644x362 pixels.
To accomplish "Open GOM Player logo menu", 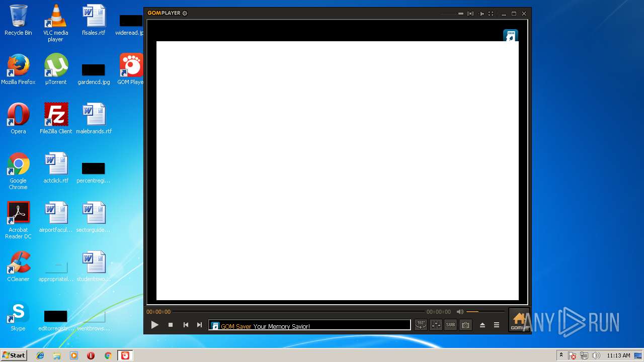I will click(164, 13).
